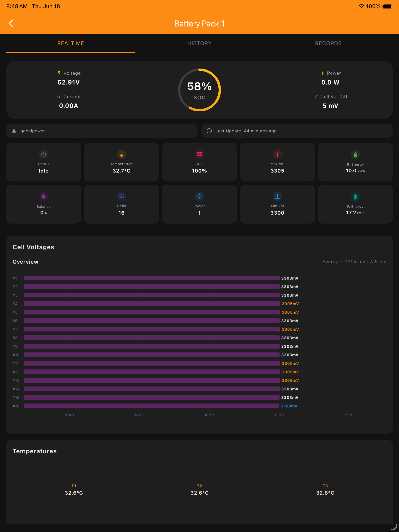This screenshot has width=399, height=532.
Task: Select the REALTIME tab
Action: click(x=71, y=43)
